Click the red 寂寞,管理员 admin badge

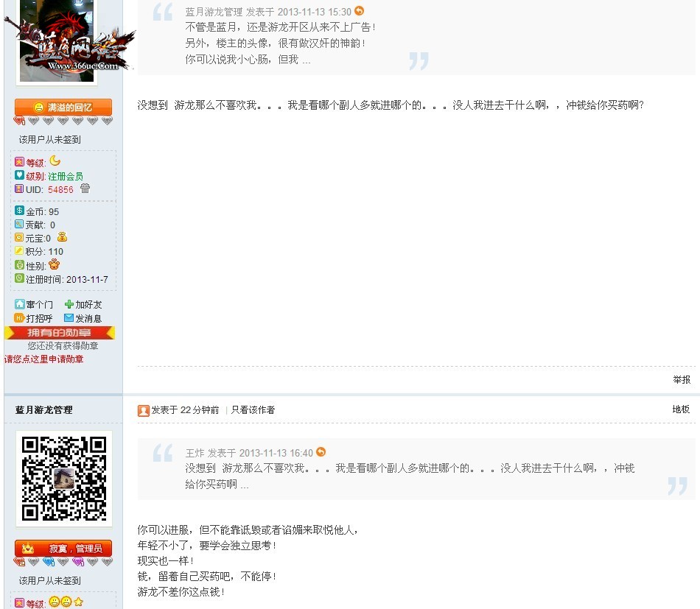click(63, 549)
